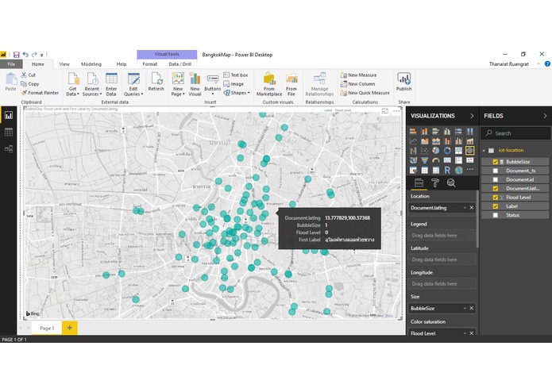Open Recent Sources dropdown
This screenshot has width=552, height=392.
pyautogui.click(x=92, y=84)
